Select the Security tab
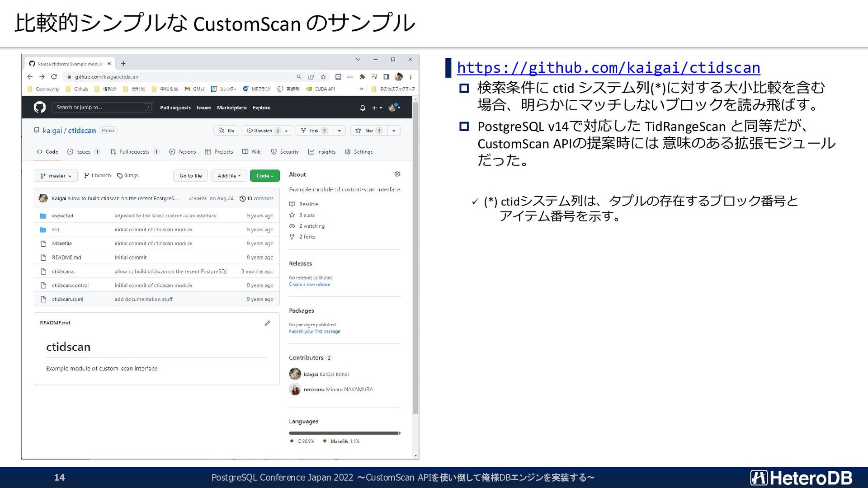This screenshot has height=488, width=868. click(x=285, y=152)
